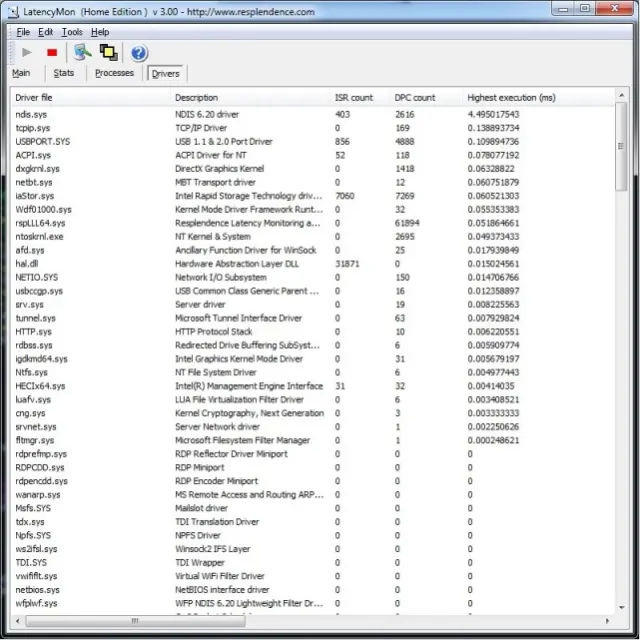640x640 pixels.
Task: Click the yellow overlapping windows toolbar icon
Action: (x=108, y=53)
